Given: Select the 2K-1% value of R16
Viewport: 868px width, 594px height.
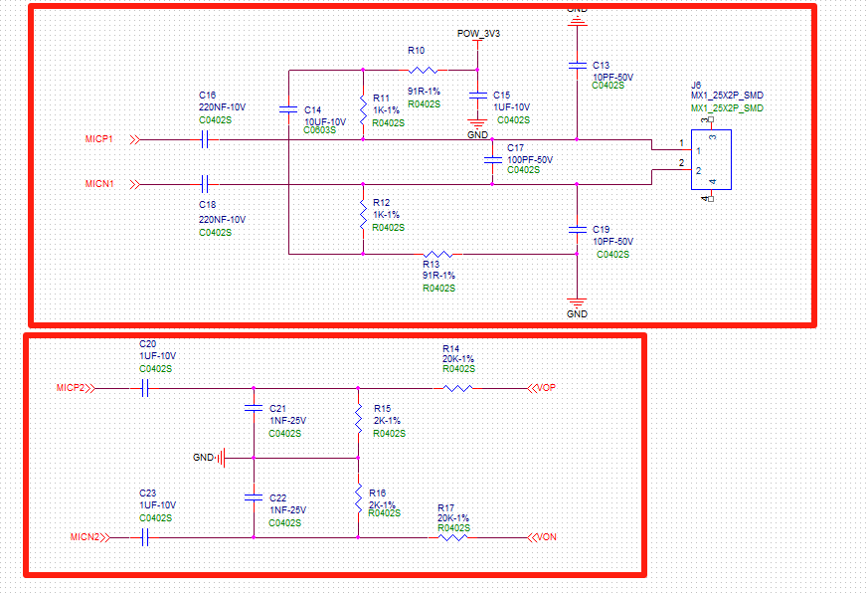Looking at the screenshot, I should (x=382, y=504).
